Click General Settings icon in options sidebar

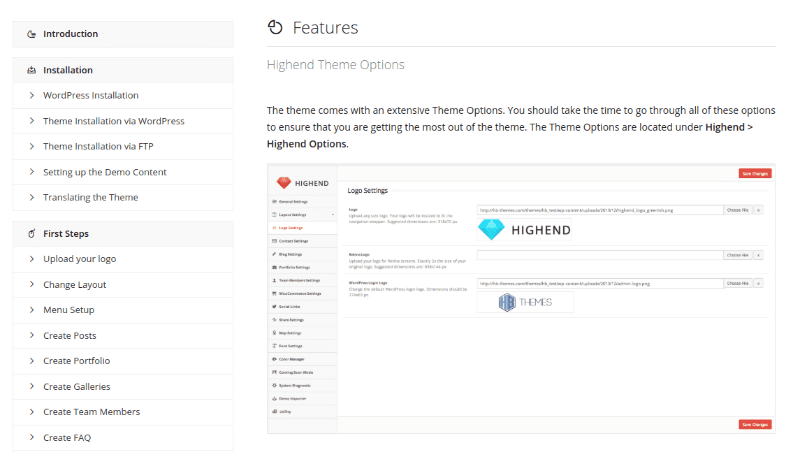[x=274, y=202]
